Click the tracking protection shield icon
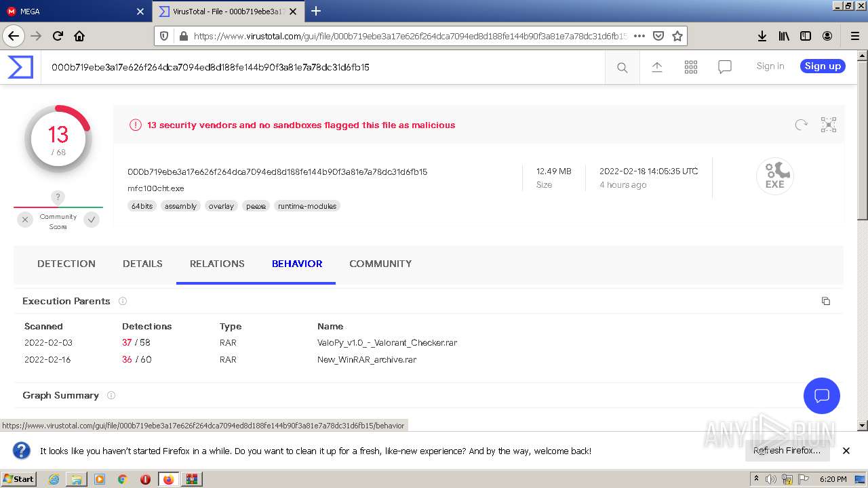The image size is (868, 488). (165, 36)
